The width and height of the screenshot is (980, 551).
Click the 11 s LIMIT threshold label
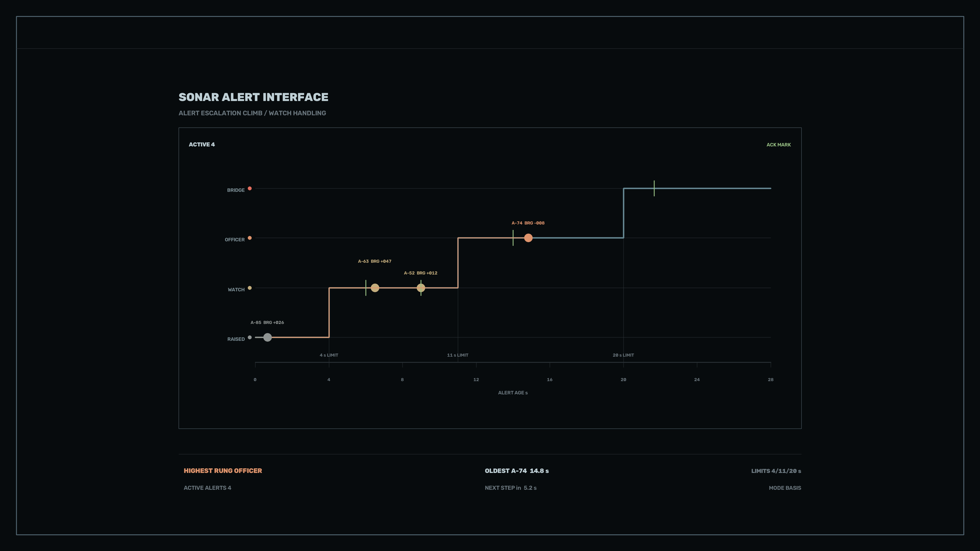[x=458, y=355]
